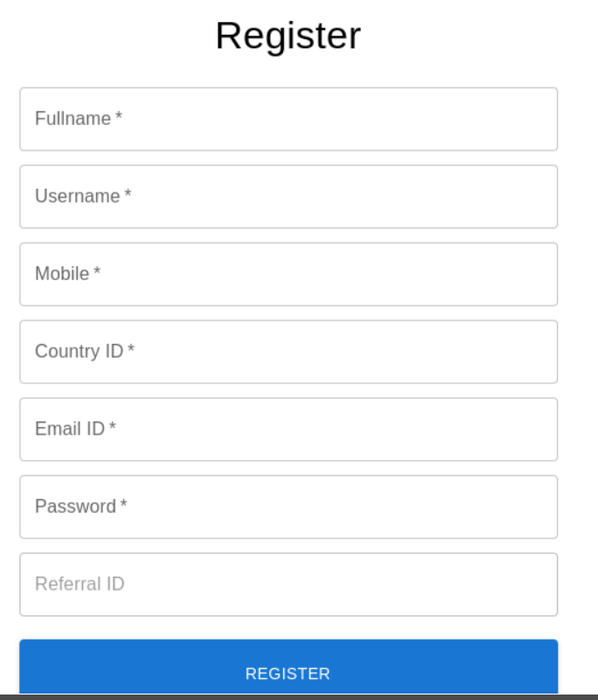Screen dimensions: 598x700
Task: Click the "Country ID" label text
Action: click(x=79, y=351)
